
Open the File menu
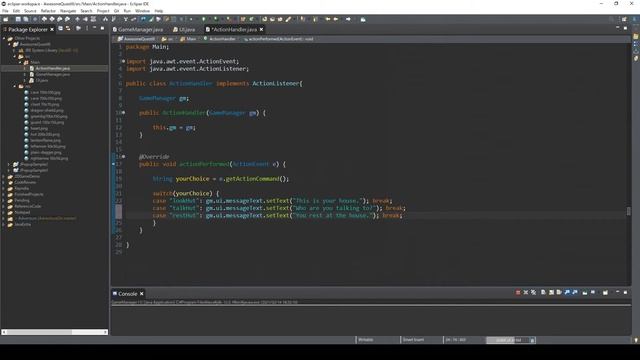coord(5,11)
